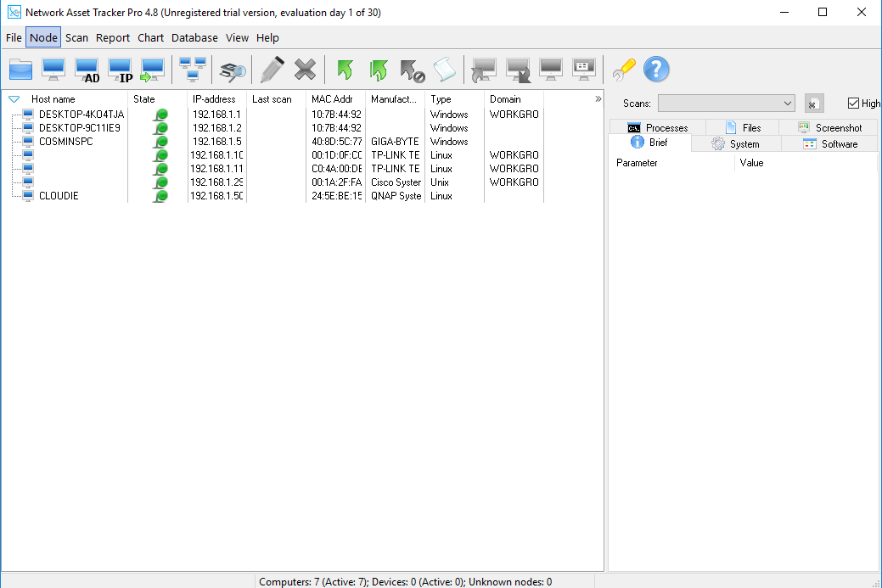Open the Node menu

point(43,37)
